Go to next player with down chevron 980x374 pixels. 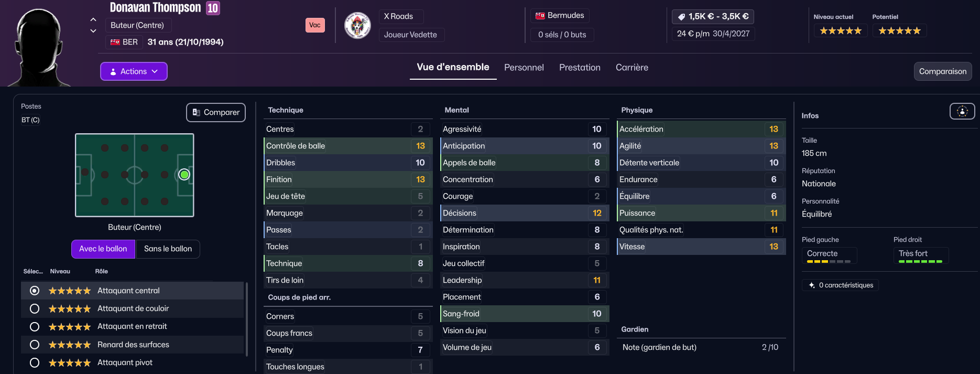(x=93, y=31)
